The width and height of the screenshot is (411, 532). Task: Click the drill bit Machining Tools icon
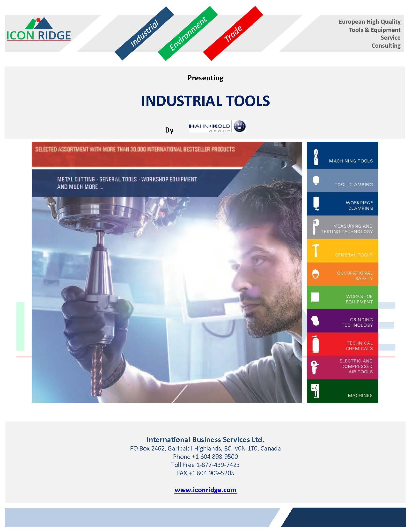coord(316,157)
